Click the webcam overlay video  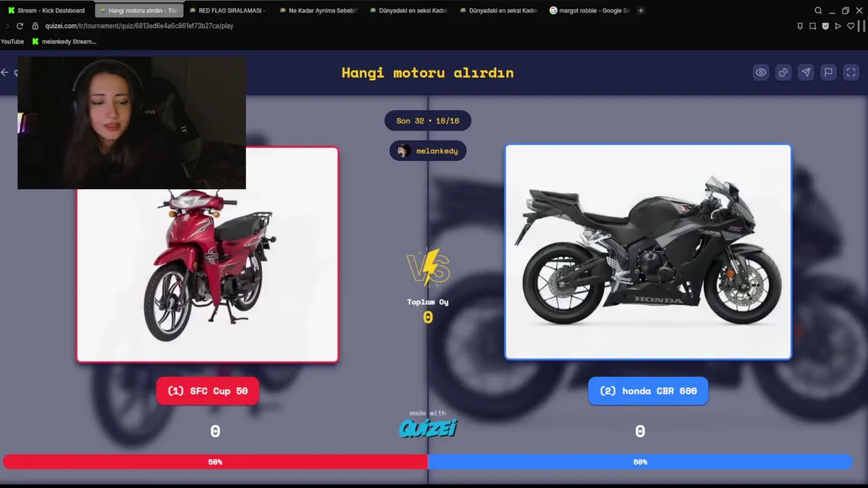point(132,123)
